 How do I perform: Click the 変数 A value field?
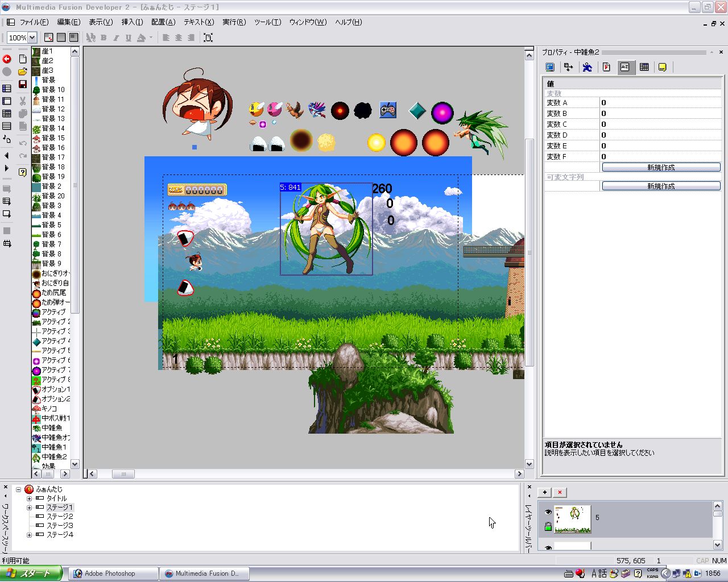click(x=660, y=103)
